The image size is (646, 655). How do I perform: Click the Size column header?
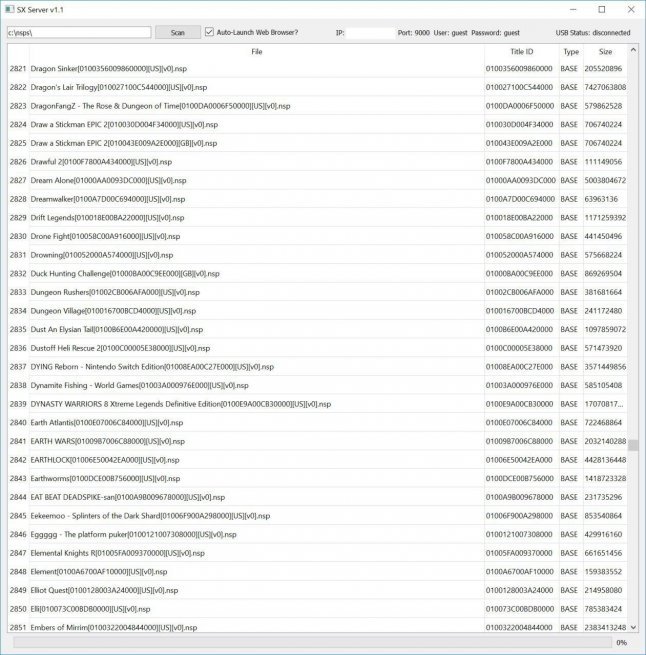pos(605,51)
